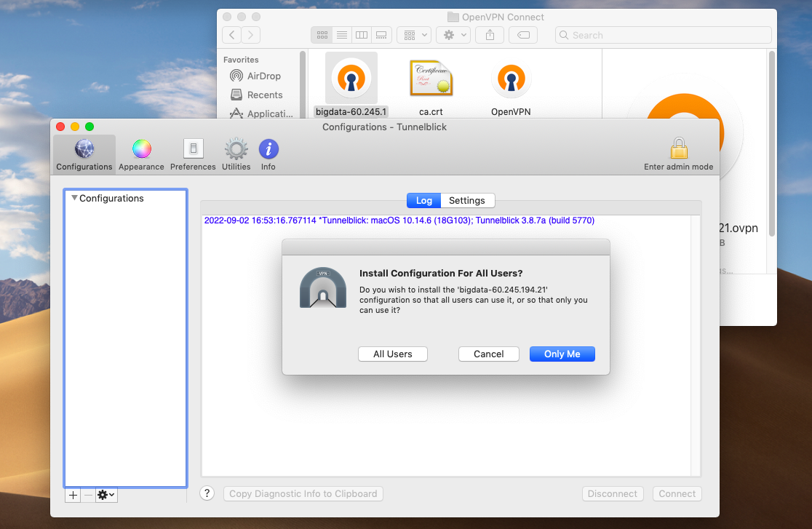
Task: Go forward in the Finder window
Action: [x=250, y=35]
